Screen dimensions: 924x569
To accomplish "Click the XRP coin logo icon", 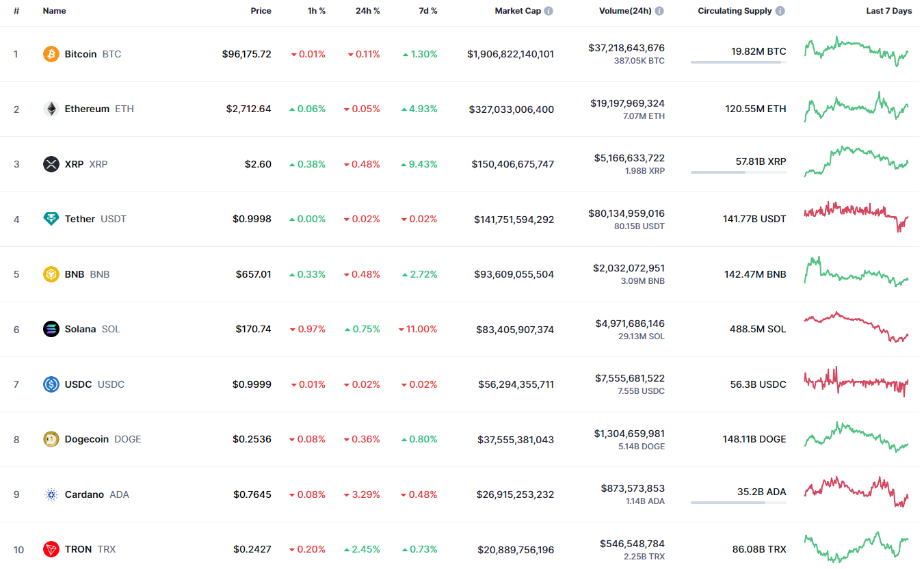I will coord(51,164).
